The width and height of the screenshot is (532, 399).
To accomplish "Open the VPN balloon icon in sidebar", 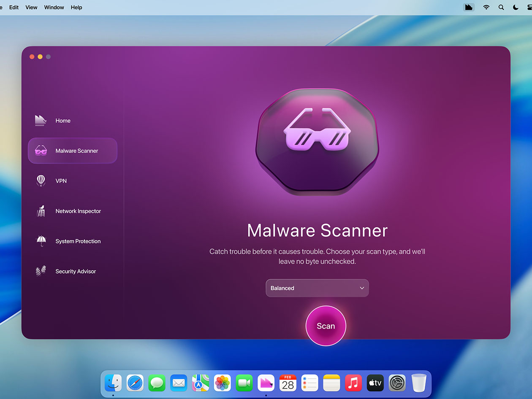I will point(40,181).
